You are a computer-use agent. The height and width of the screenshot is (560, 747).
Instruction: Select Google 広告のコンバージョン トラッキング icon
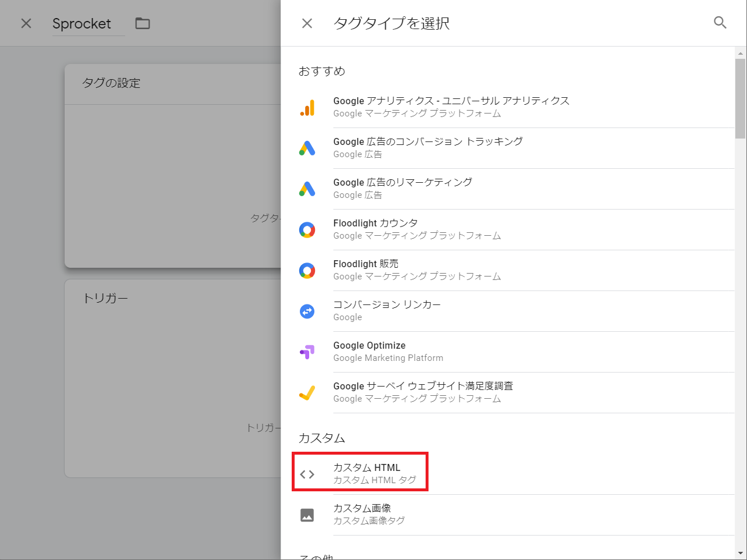click(307, 148)
